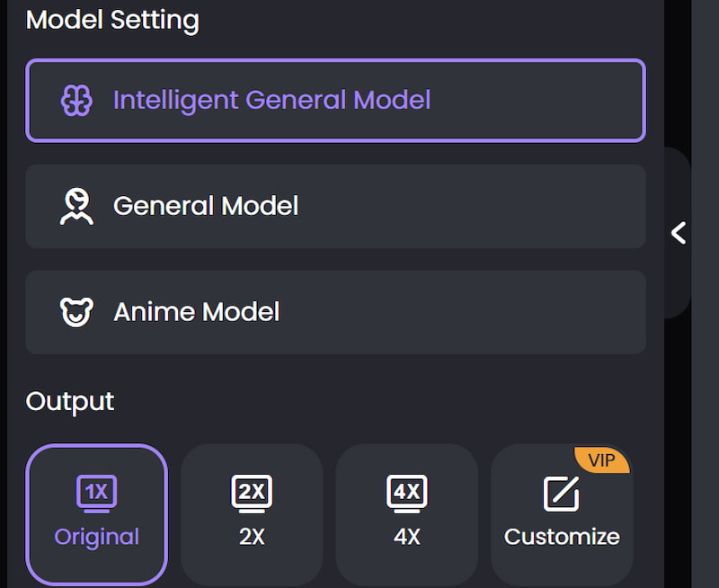Select the "Original" output text label
Screen dimensions: 719x588
pos(96,537)
